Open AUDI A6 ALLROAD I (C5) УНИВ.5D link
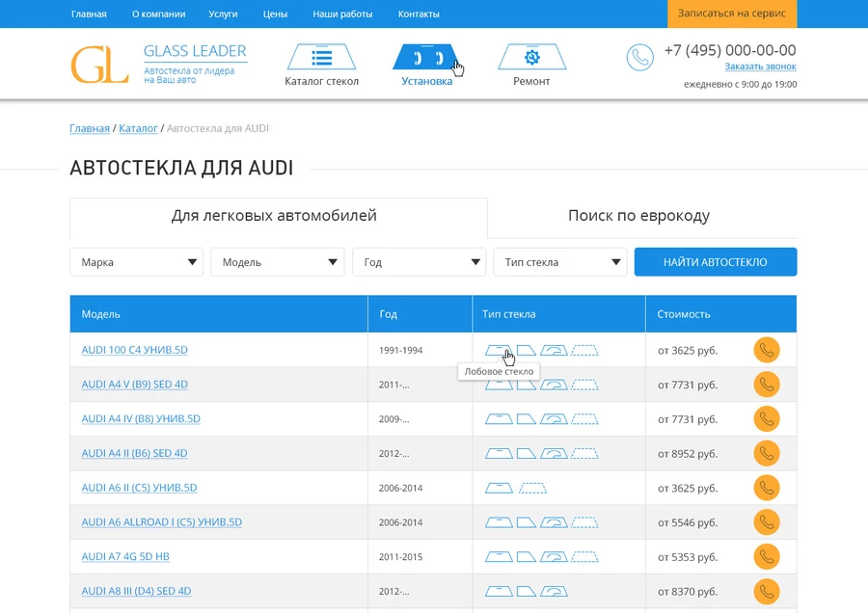This screenshot has width=868, height=613. (162, 522)
